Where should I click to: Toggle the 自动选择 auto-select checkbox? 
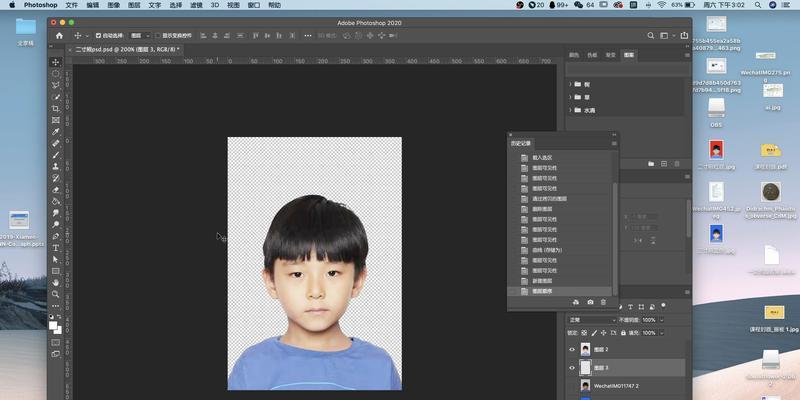tap(98, 36)
